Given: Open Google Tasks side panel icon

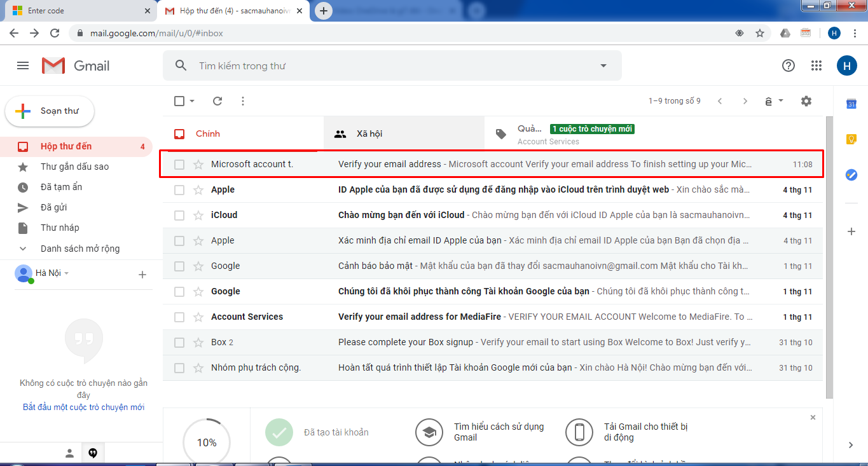Looking at the screenshot, I should [851, 175].
